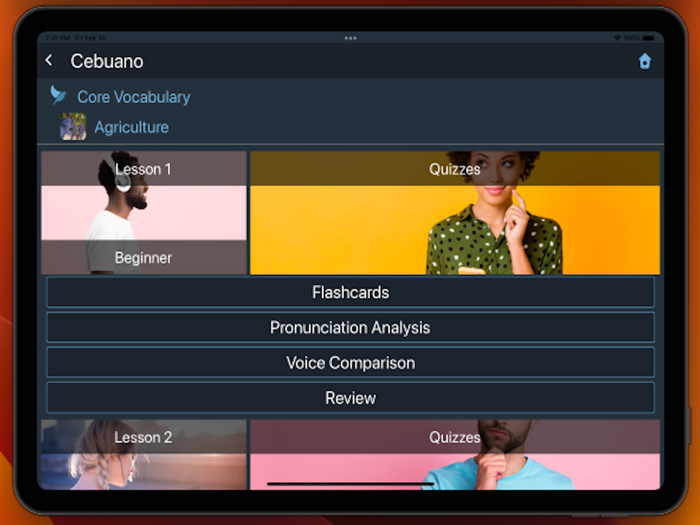
Task: Open the Voice Comparison button
Action: click(x=350, y=362)
